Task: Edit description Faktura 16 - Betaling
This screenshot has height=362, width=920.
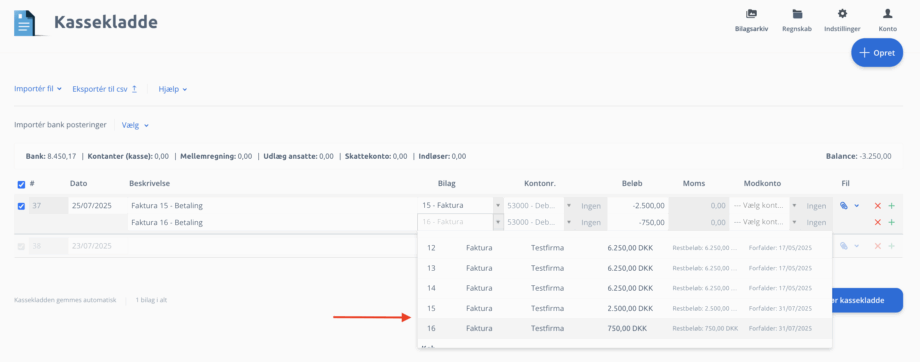Action: pyautogui.click(x=271, y=222)
